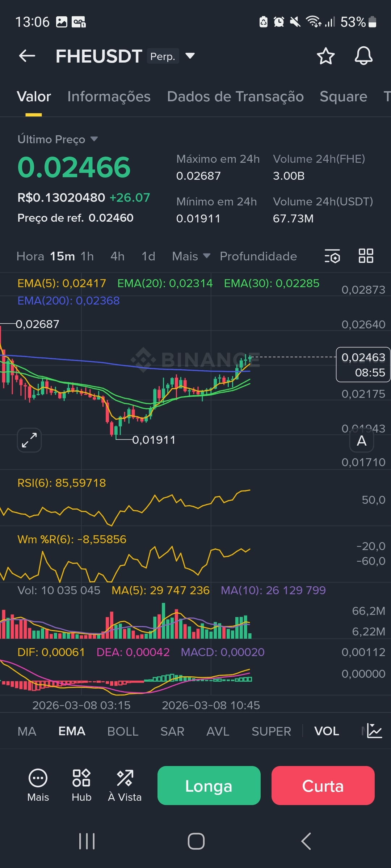
Task: Select the 1d timeframe
Action: click(x=148, y=256)
